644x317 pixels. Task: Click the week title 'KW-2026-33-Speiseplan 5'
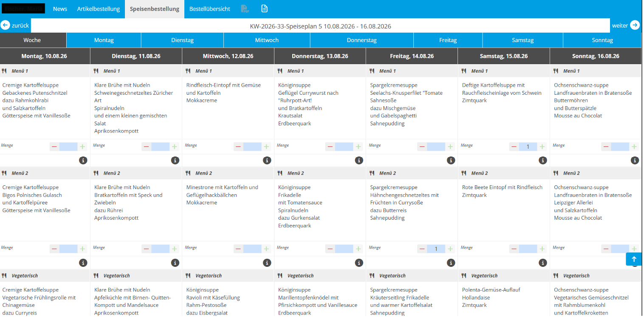click(x=286, y=26)
